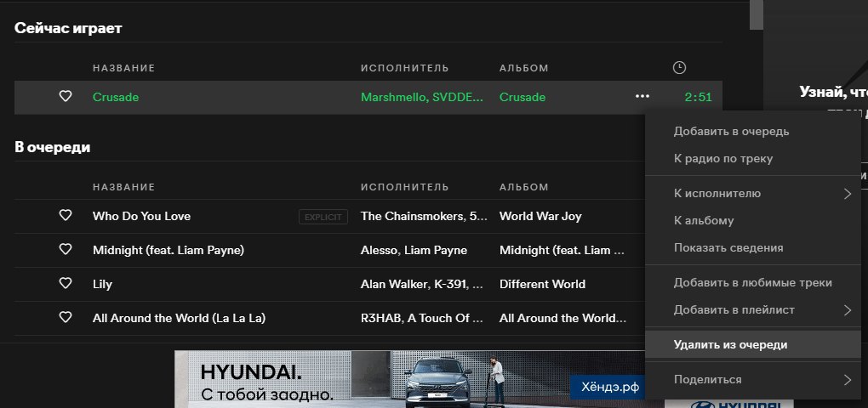Click the vertical scrollbar thumb
This screenshot has height=408, width=868.
[756, 14]
